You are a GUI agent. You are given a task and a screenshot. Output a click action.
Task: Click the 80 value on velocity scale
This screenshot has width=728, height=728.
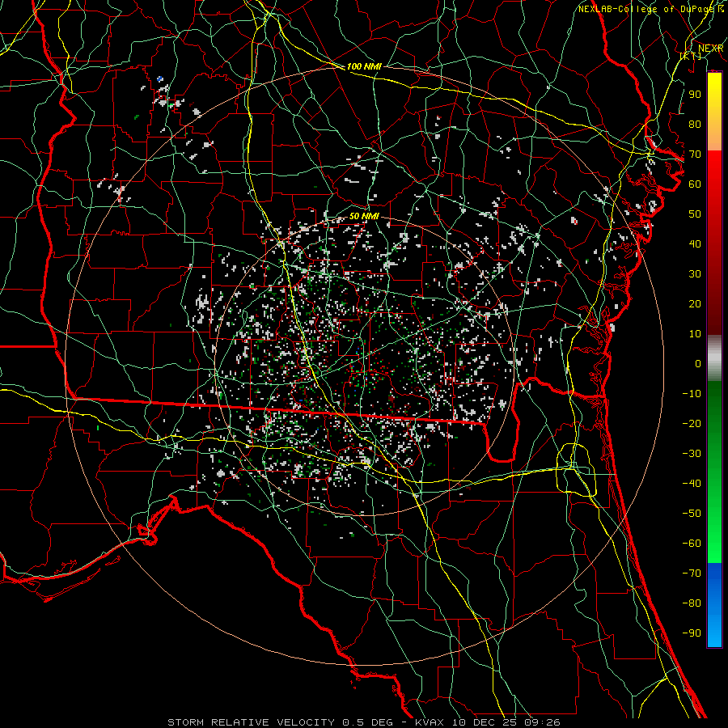pyautogui.click(x=695, y=124)
